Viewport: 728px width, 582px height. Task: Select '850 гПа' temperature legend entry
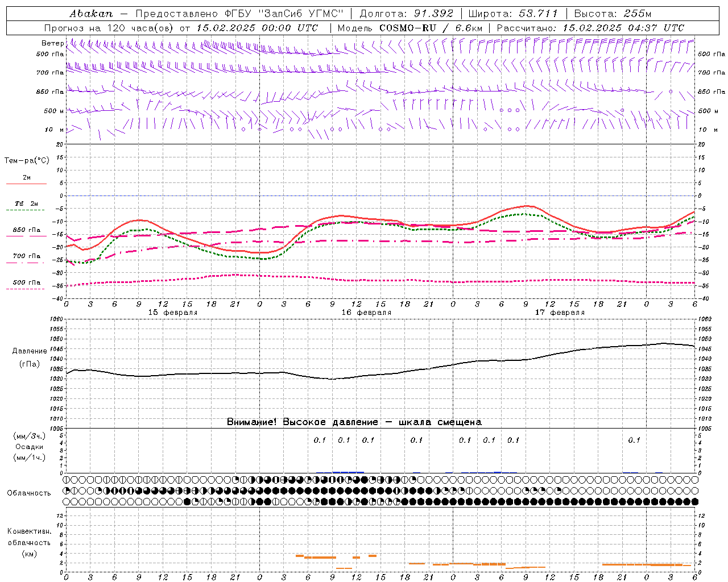27,230
